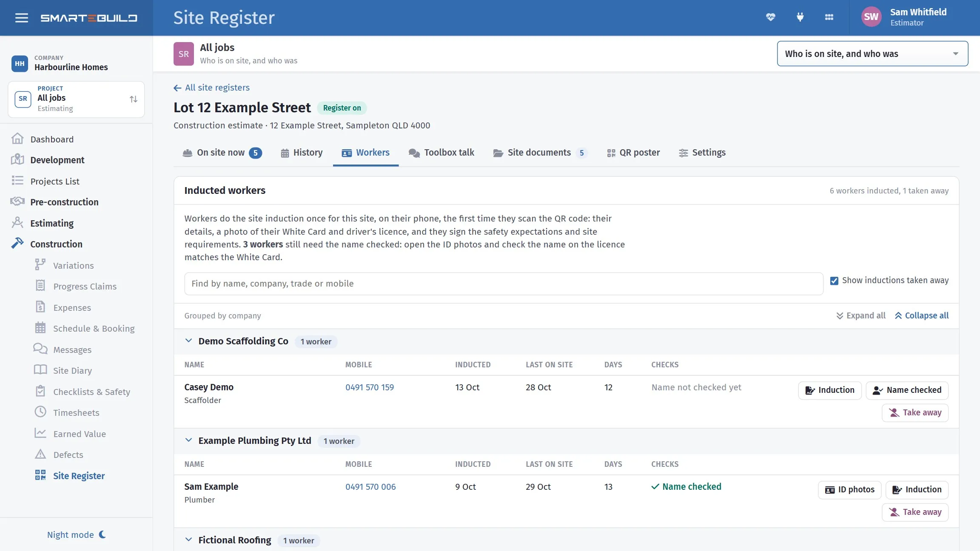Screen dimensions: 980x551
Task: Click the plug integrations icon in header
Action: coord(800,17)
